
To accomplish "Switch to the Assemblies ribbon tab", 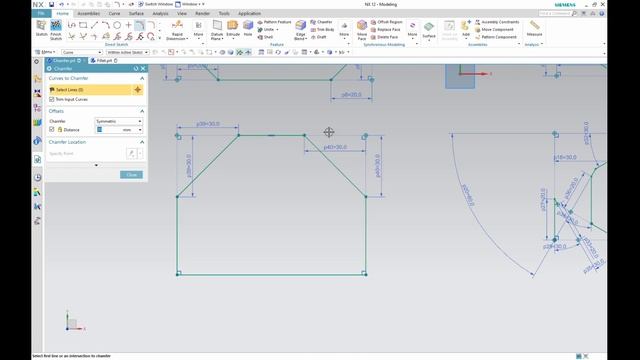I will [89, 13].
